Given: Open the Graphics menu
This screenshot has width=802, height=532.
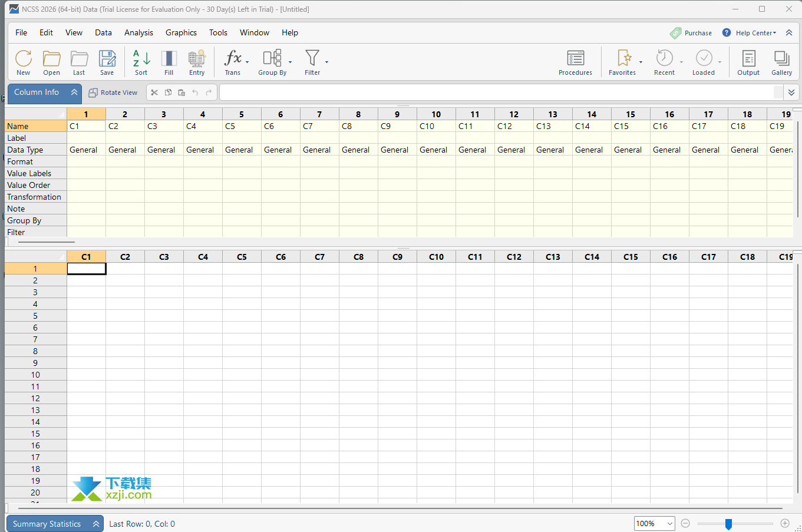Looking at the screenshot, I should click(x=181, y=33).
